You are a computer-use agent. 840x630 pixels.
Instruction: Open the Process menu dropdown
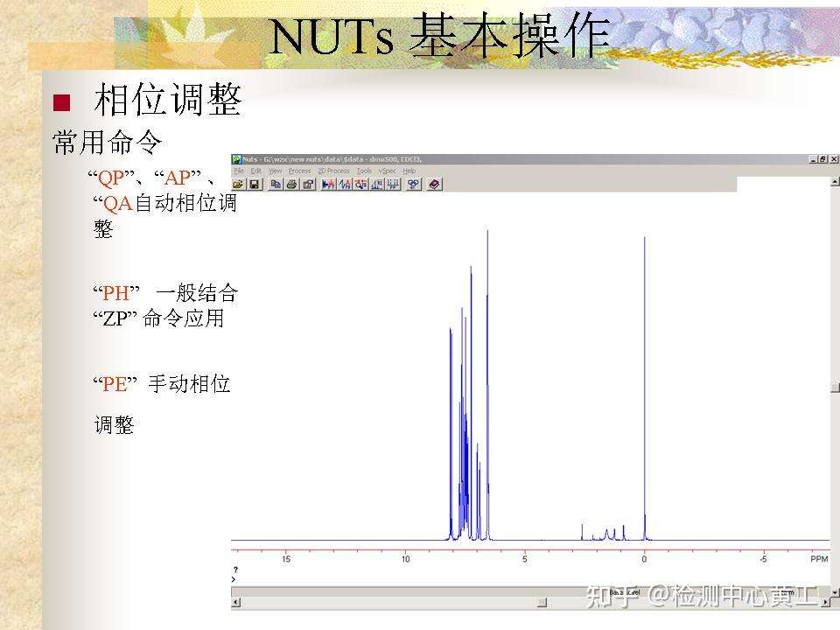(x=299, y=171)
